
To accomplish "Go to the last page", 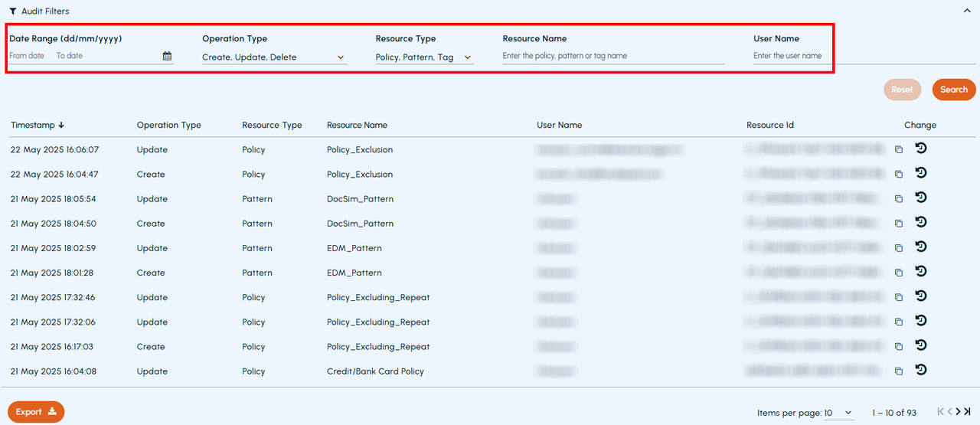I will click(x=967, y=412).
